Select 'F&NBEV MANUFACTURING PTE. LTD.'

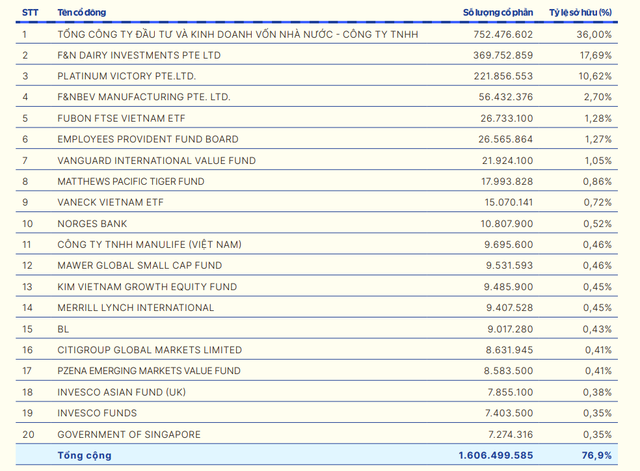(144, 97)
